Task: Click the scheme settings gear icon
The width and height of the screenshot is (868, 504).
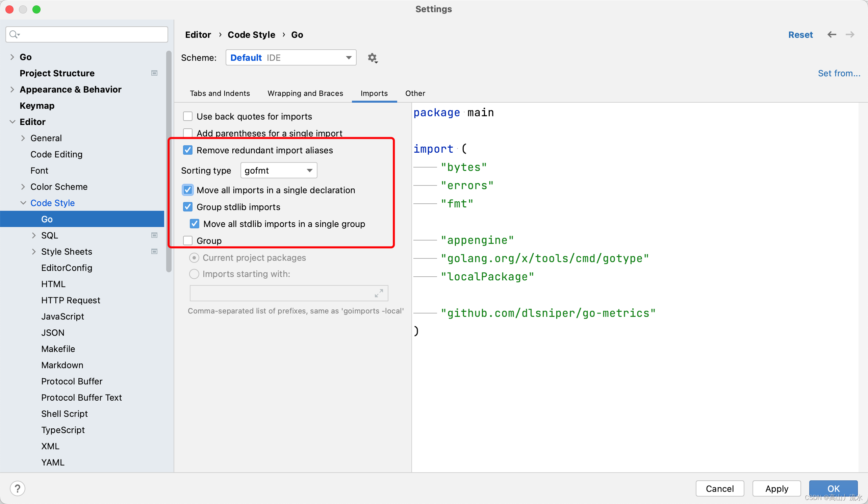Action: pos(372,57)
